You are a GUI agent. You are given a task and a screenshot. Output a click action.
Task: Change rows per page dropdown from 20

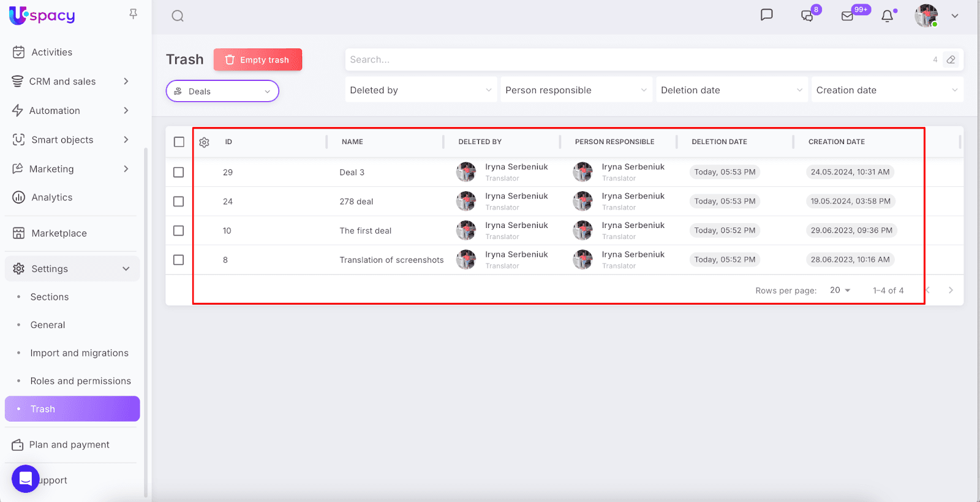click(840, 290)
